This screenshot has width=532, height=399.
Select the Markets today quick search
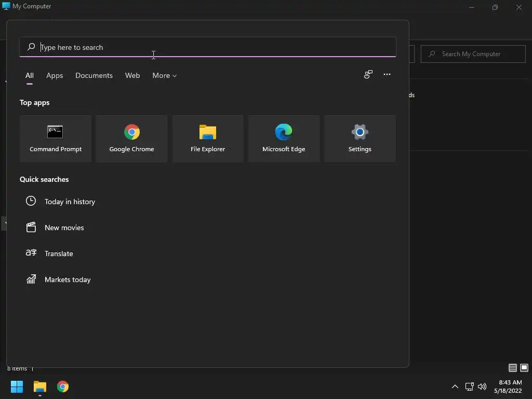(68, 280)
